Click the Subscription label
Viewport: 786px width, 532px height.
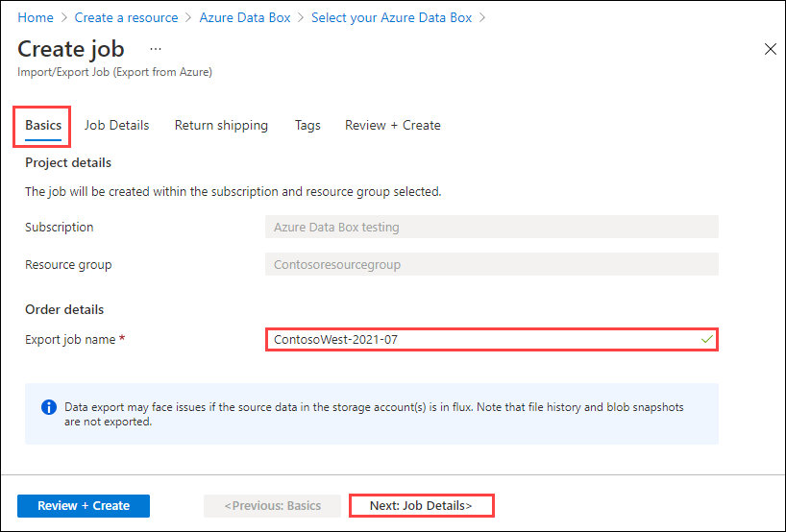point(60,227)
